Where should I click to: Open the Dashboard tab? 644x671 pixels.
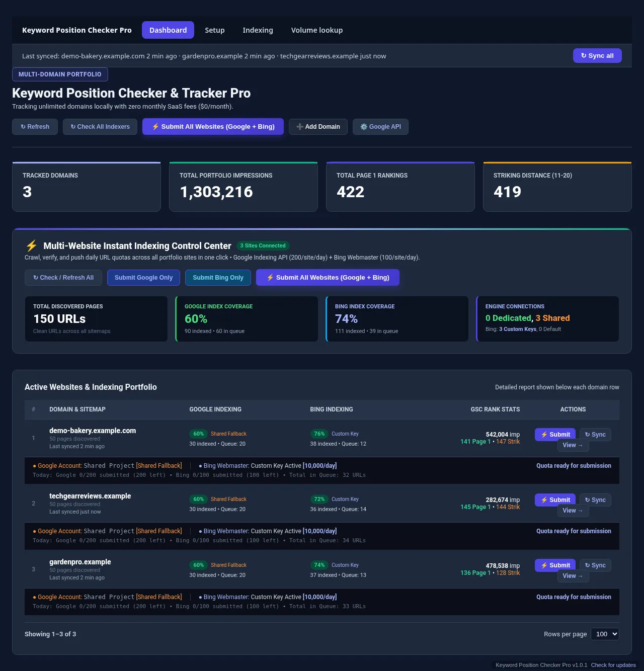[x=168, y=30]
